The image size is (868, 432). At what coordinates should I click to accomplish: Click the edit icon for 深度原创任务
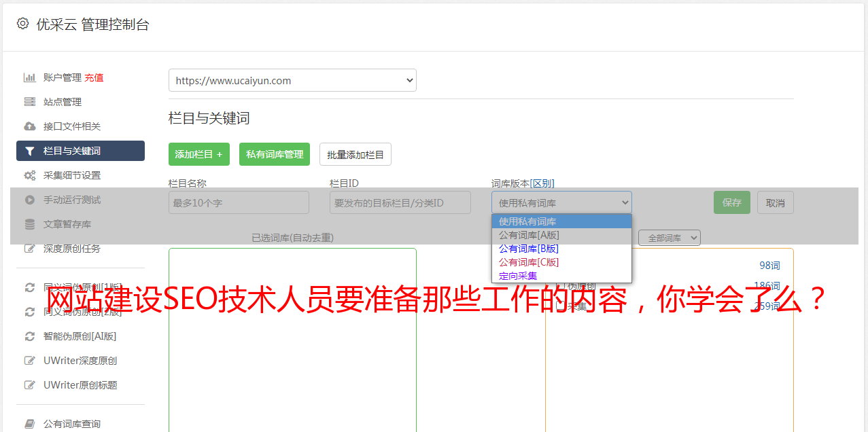point(29,249)
